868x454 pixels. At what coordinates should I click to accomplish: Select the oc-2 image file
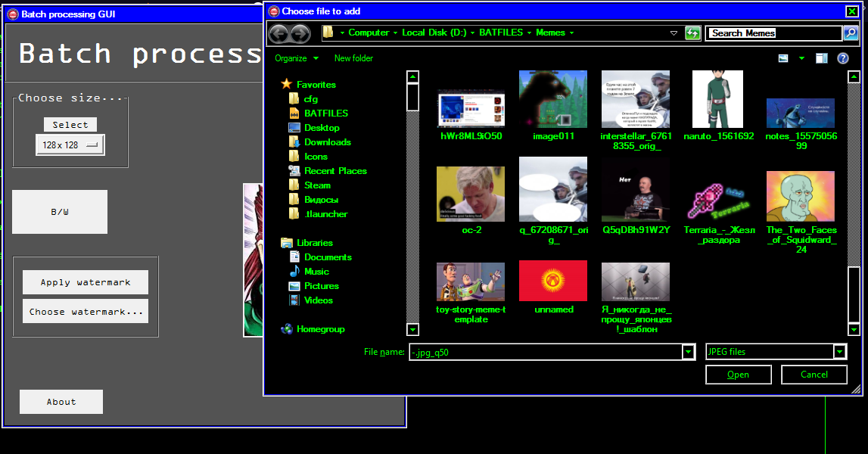click(x=471, y=200)
